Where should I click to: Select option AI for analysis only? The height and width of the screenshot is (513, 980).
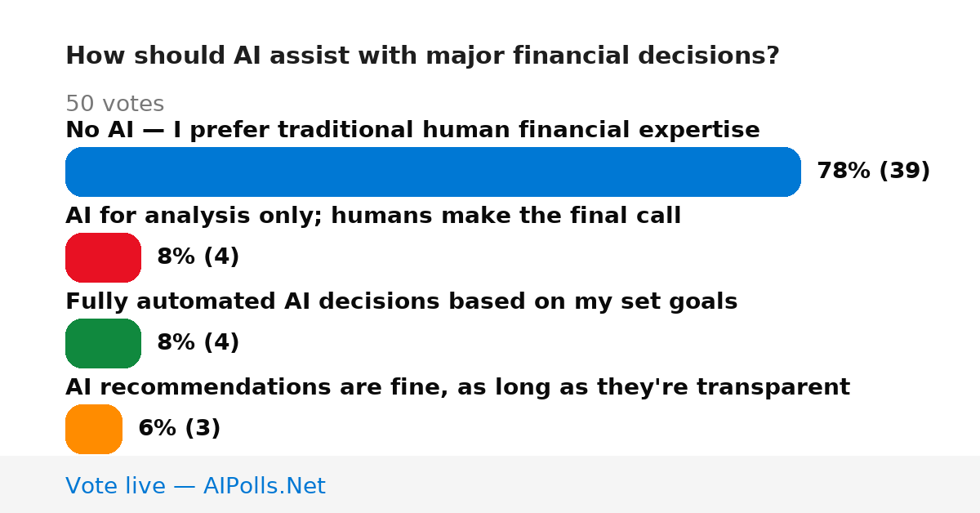click(x=373, y=216)
